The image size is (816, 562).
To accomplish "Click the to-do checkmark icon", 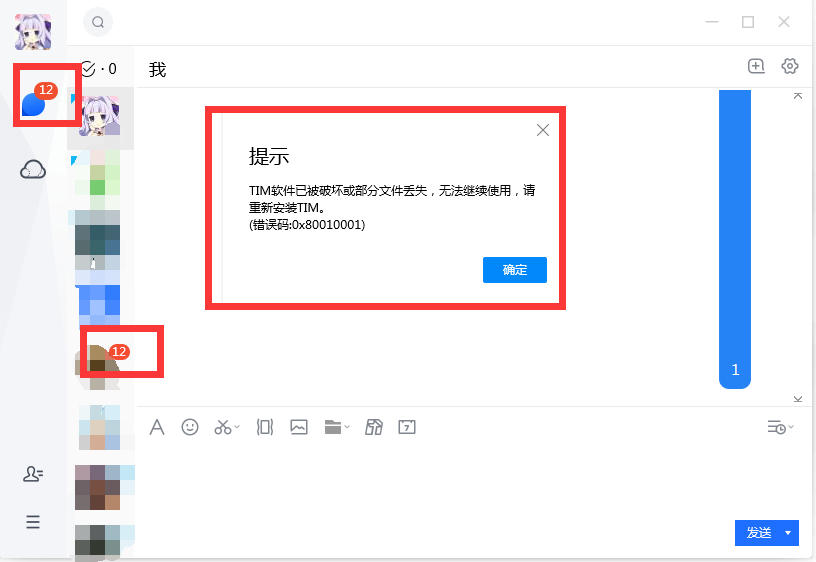I will (x=88, y=69).
